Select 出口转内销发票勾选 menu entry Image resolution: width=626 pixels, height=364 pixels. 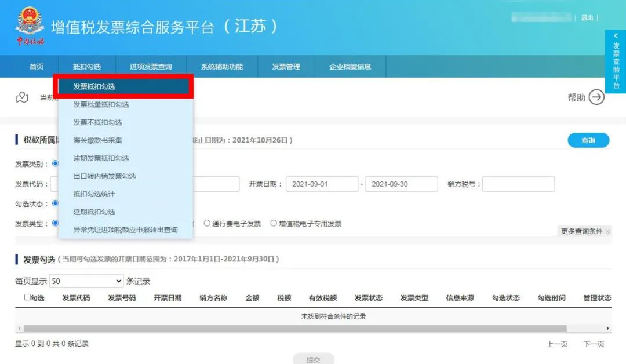(126, 176)
